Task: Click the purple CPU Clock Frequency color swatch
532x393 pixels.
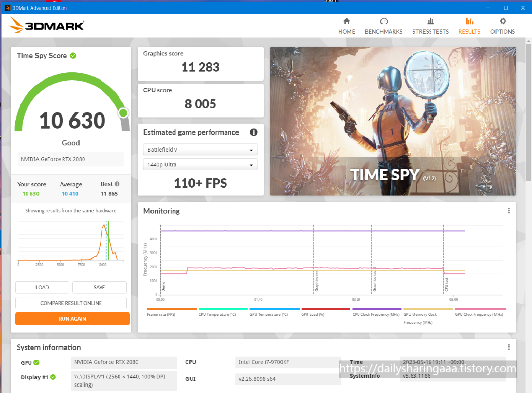Action: [x=377, y=308]
